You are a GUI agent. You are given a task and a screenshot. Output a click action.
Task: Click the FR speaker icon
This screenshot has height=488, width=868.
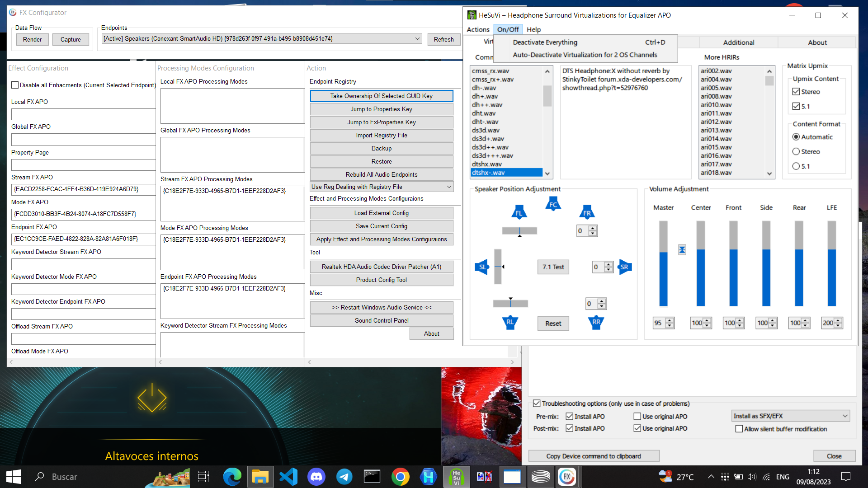pyautogui.click(x=587, y=212)
